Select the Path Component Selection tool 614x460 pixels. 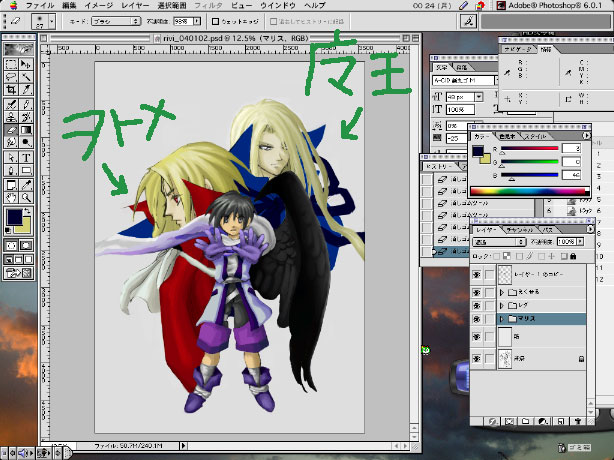(x=11, y=158)
